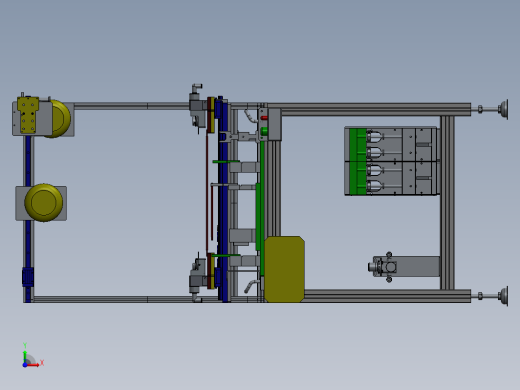The height and width of the screenshot is (390, 520).
Task: Select the olive octagonal cover panel
Action: pos(284,269)
